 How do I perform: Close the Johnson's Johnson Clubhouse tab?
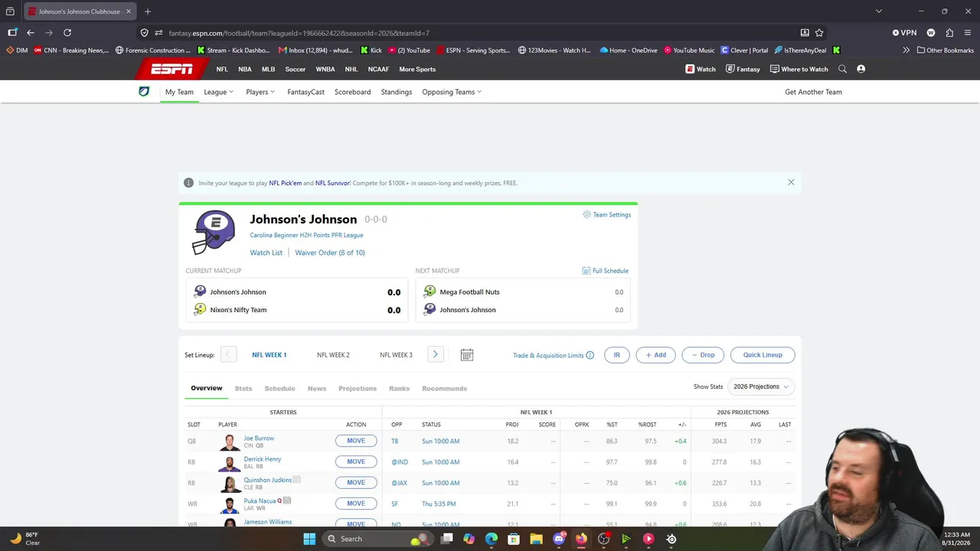129,11
